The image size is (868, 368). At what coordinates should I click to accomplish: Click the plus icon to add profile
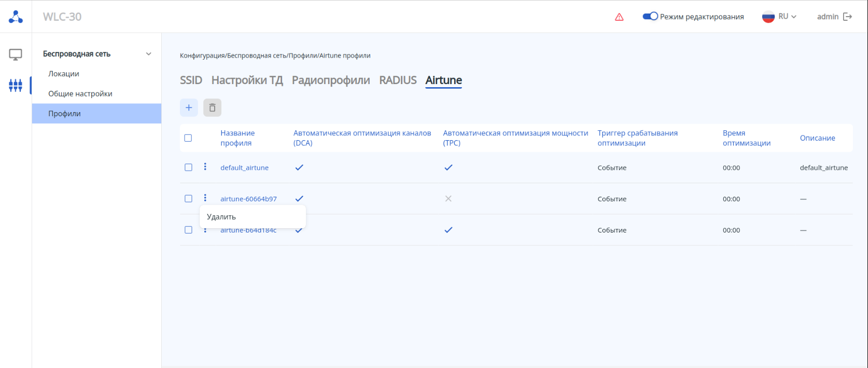(x=189, y=107)
